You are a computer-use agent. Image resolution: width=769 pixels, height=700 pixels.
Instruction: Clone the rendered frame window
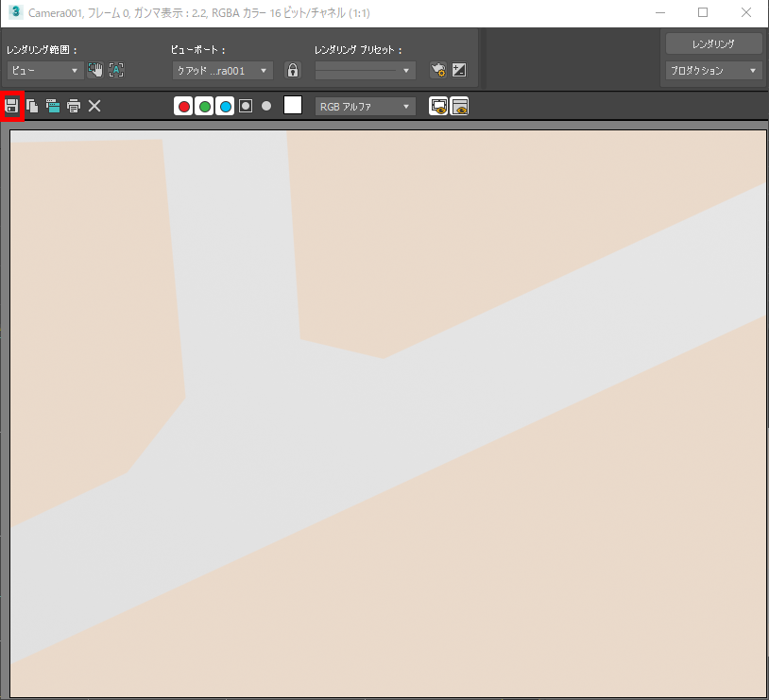click(x=53, y=106)
